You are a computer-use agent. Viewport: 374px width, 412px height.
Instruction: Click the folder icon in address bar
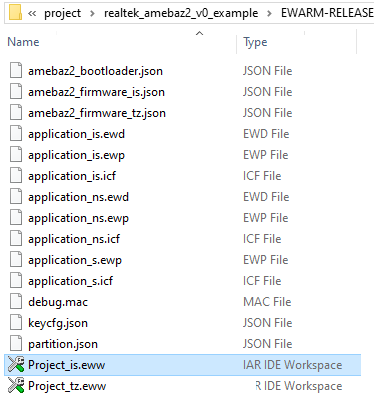point(15,13)
